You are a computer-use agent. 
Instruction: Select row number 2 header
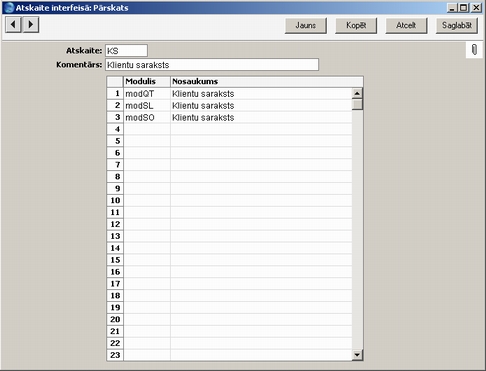coord(115,106)
